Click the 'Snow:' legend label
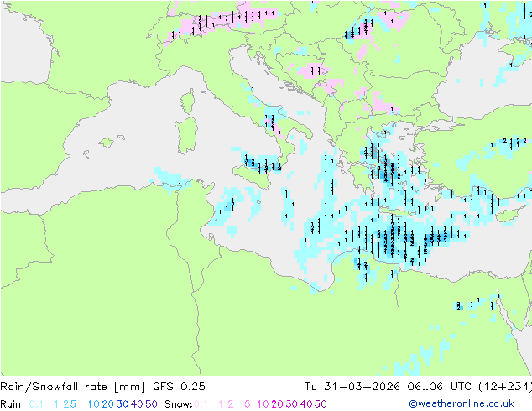The image size is (532, 411). 179,404
